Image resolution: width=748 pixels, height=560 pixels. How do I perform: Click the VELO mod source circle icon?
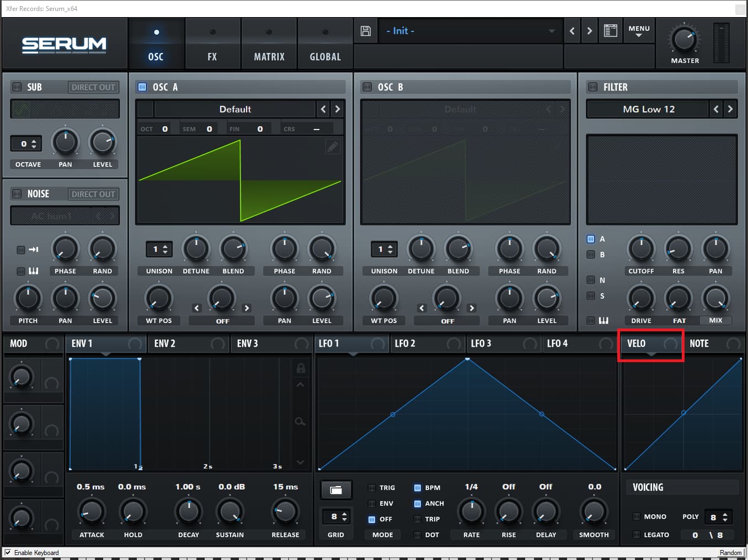[670, 344]
